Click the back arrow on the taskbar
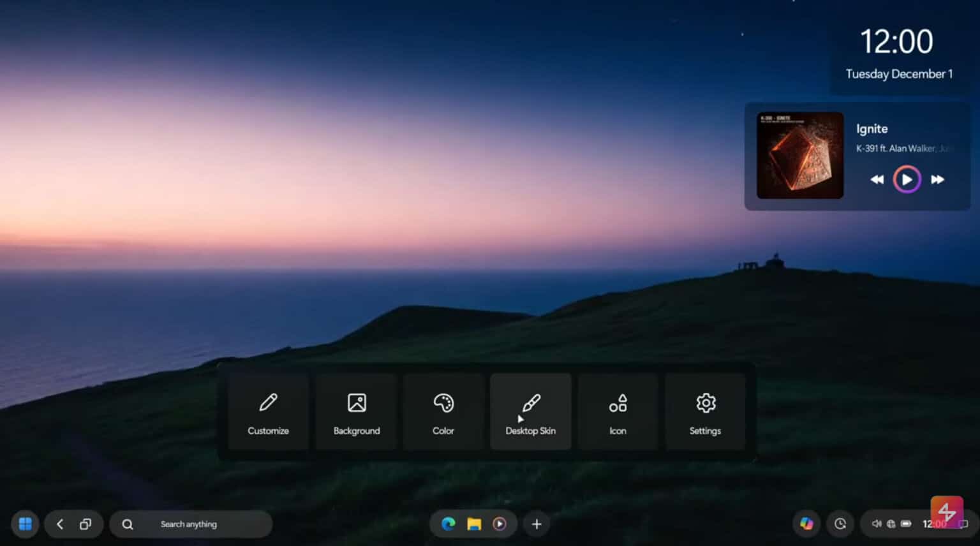980x546 pixels. 59,524
